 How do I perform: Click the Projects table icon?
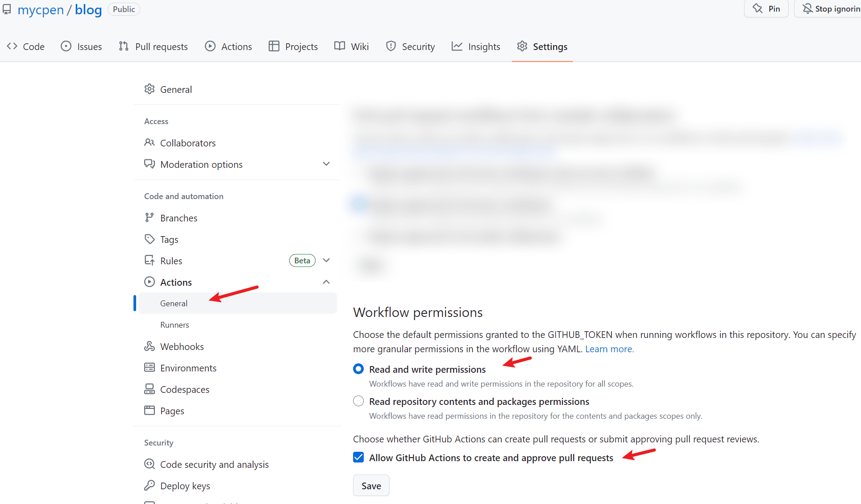click(274, 46)
